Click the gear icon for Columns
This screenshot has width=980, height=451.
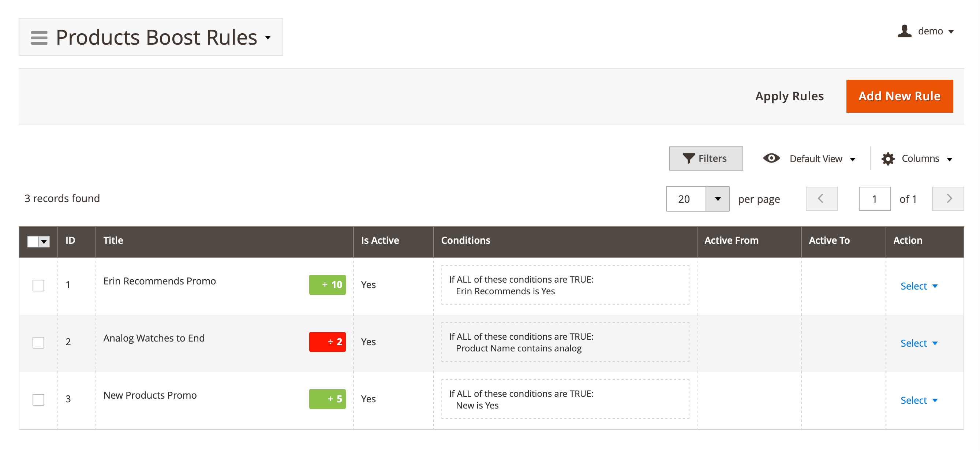click(x=887, y=159)
